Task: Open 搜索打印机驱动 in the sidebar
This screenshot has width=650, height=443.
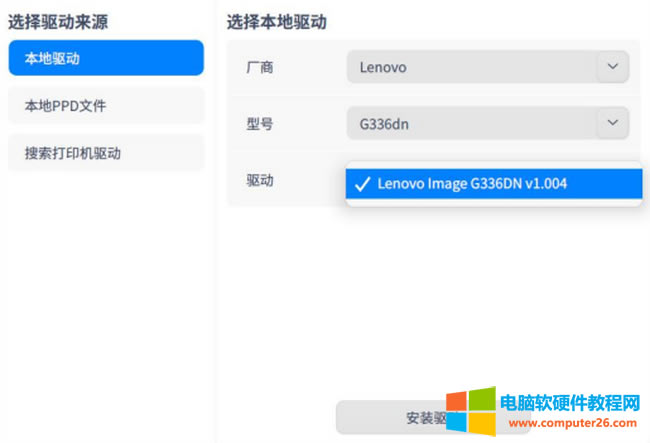Action: coord(105,153)
